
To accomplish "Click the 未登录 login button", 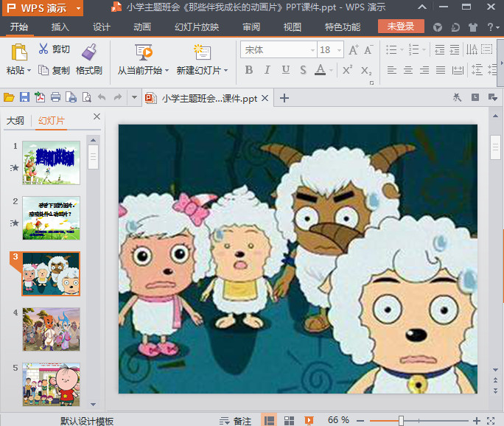I will [401, 27].
